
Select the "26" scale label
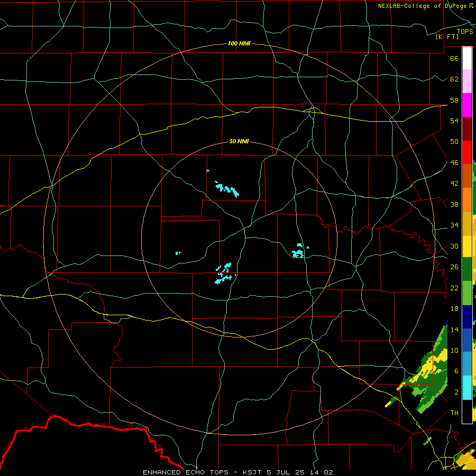pyautogui.click(x=454, y=267)
